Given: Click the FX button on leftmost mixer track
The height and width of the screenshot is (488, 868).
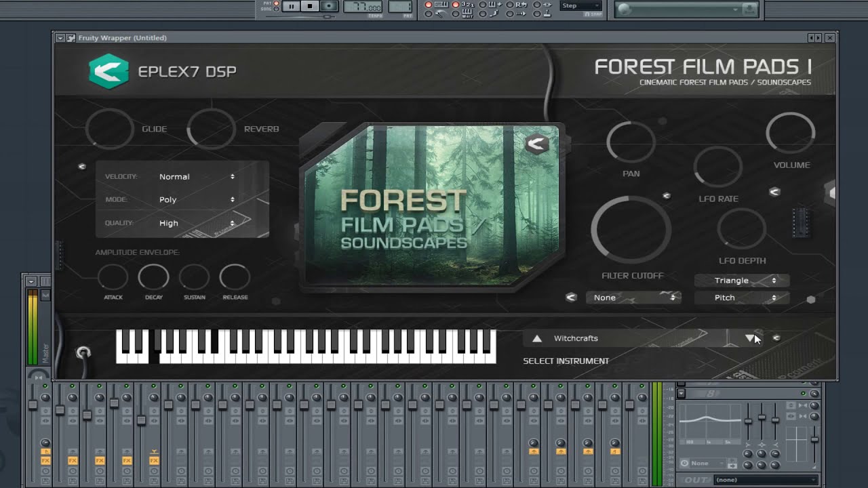Looking at the screenshot, I should (x=45, y=460).
